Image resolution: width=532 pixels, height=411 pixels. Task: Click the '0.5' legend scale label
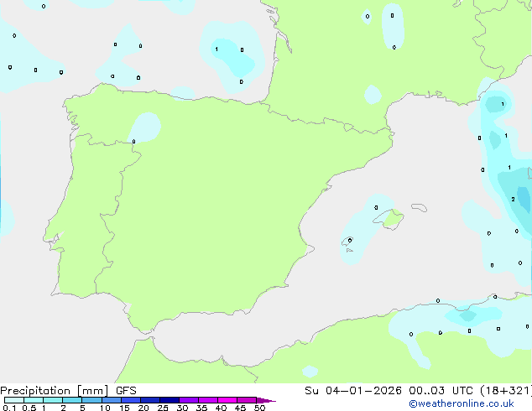pyautogui.click(x=29, y=408)
